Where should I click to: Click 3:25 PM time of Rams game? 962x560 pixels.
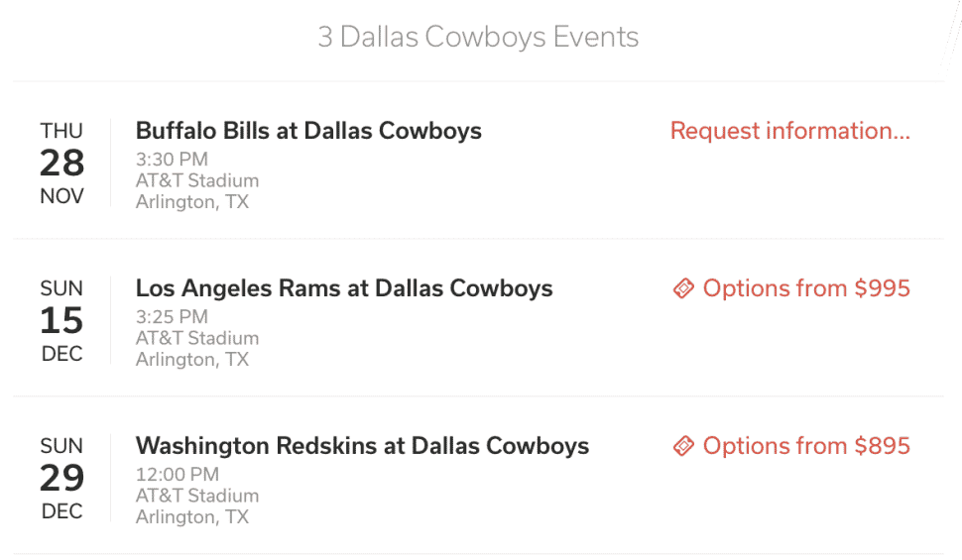(172, 317)
